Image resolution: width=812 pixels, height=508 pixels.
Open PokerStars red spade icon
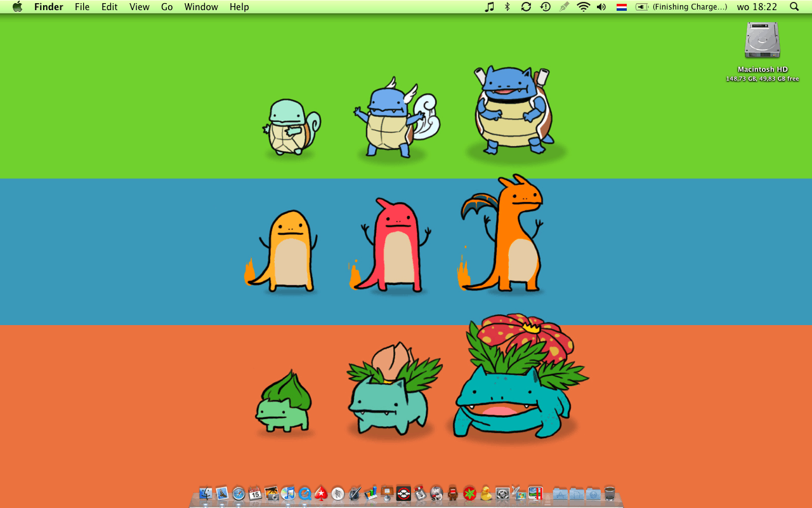[321, 493]
